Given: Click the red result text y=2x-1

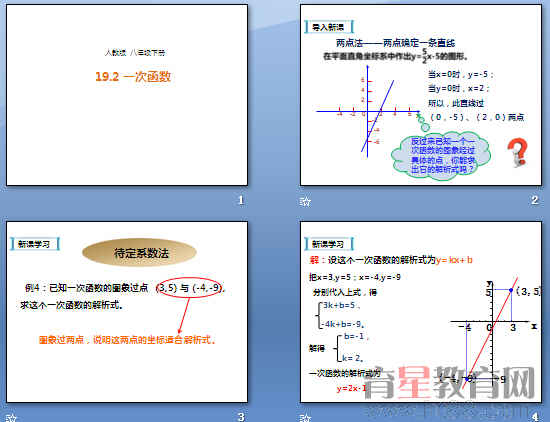Looking at the screenshot, I should [351, 388].
